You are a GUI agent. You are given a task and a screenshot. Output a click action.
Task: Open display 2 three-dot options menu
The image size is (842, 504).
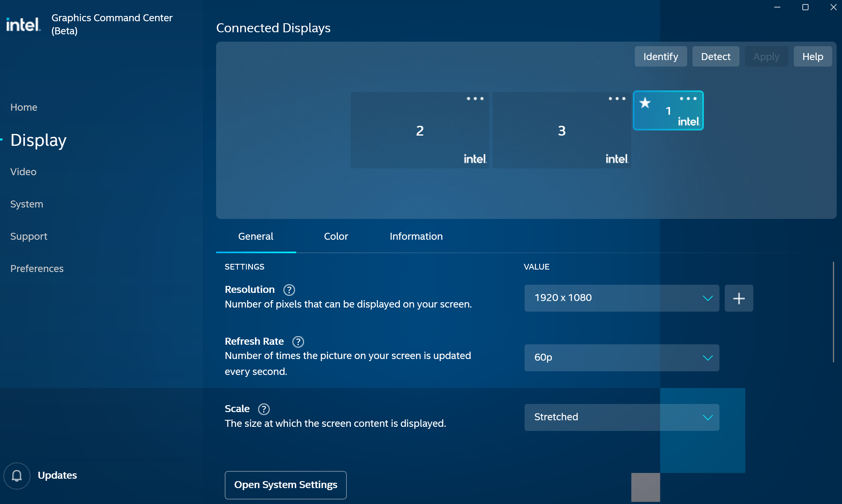click(475, 99)
